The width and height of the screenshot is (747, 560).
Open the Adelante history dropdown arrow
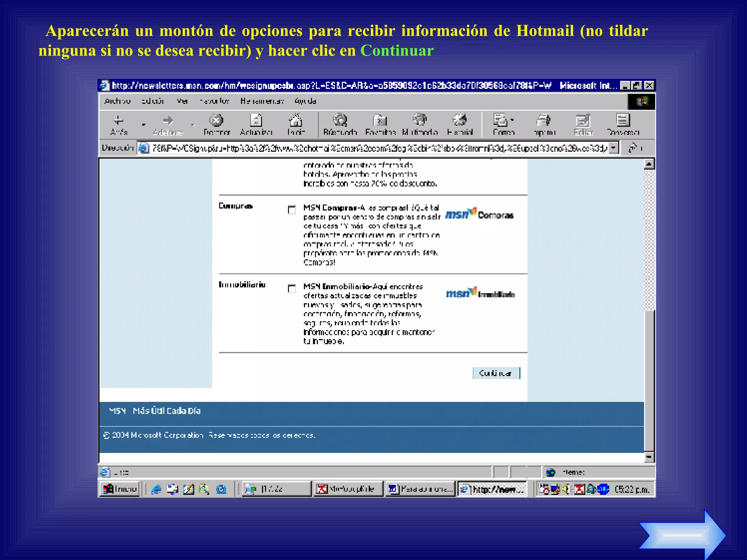tap(193, 125)
